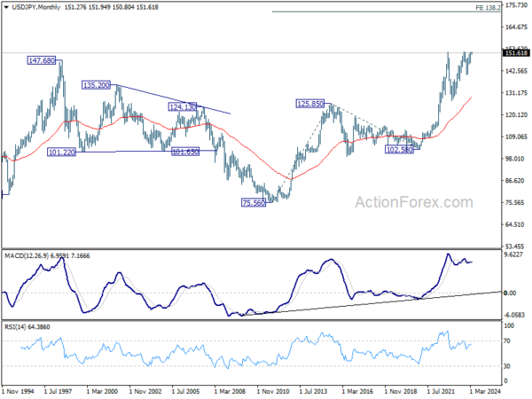Click the 142.565 price axis value
532x399 pixels.
[x=516, y=71]
